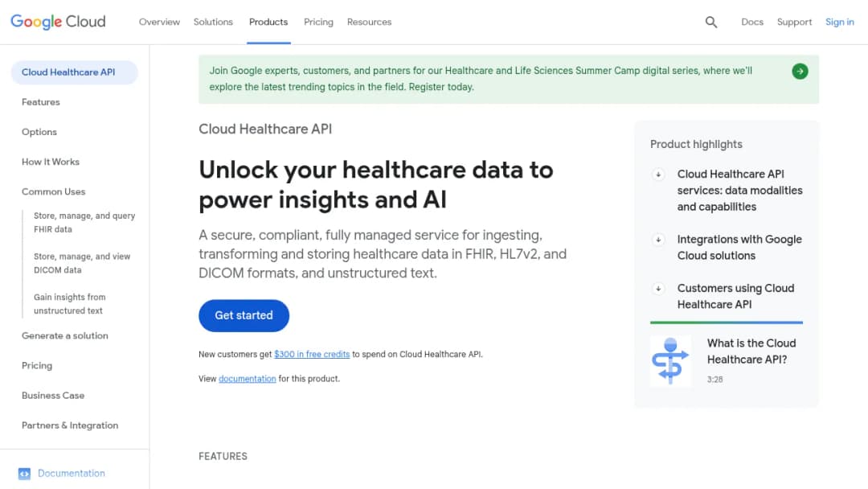
Task: Open the Resources menu
Action: (369, 23)
